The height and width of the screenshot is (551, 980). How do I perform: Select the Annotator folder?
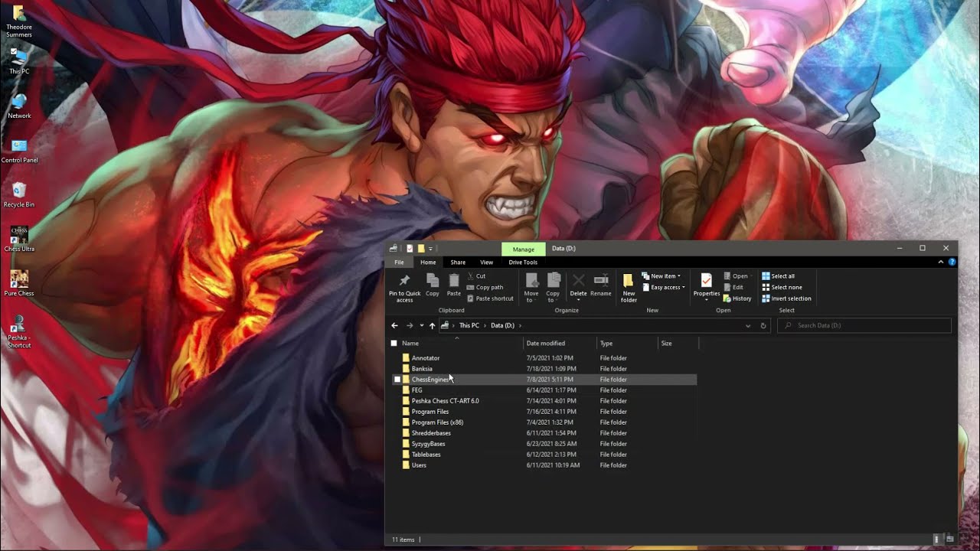coord(426,358)
